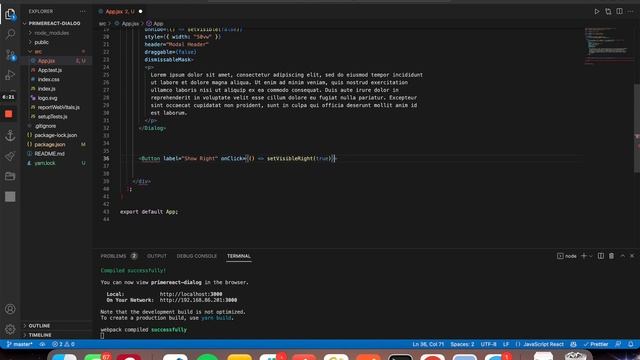Viewport: 640px width, 360px height.
Task: Open index.css in the explorer
Action: [x=49, y=79]
